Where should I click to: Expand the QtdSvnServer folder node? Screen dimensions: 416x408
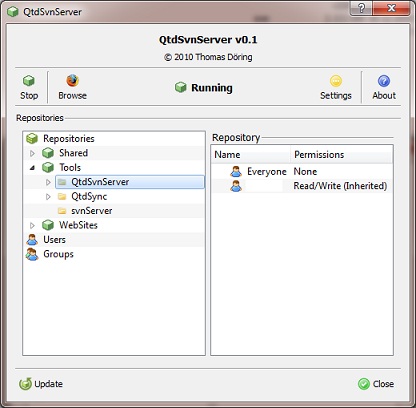point(48,182)
